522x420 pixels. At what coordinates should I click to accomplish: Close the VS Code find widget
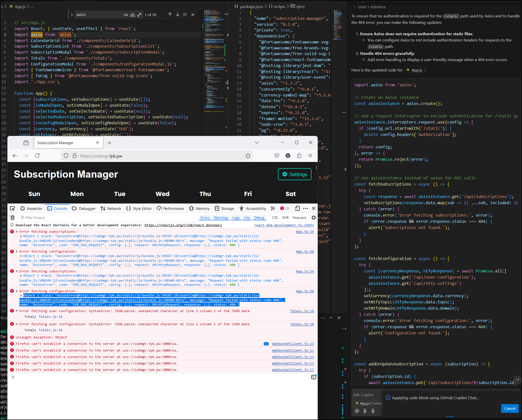click(x=193, y=15)
